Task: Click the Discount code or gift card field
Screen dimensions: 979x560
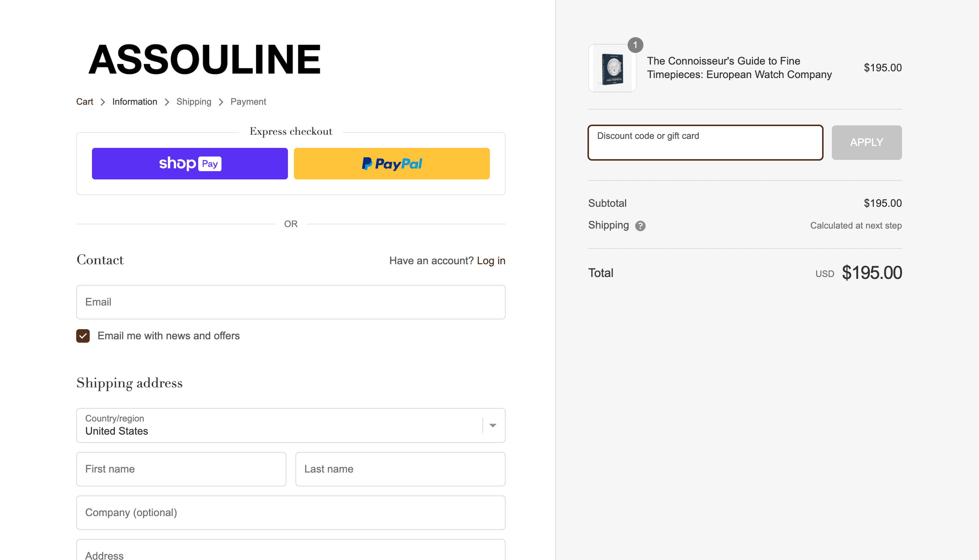Action: click(x=705, y=142)
